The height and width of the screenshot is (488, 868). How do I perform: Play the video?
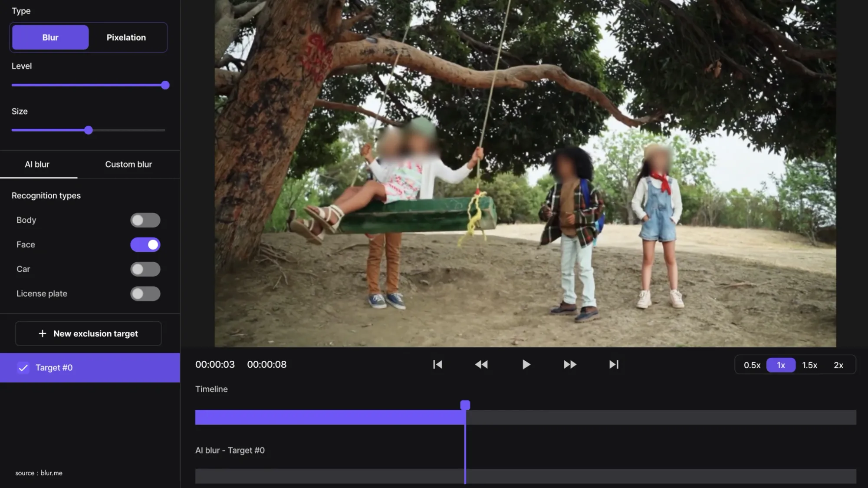[x=526, y=365]
